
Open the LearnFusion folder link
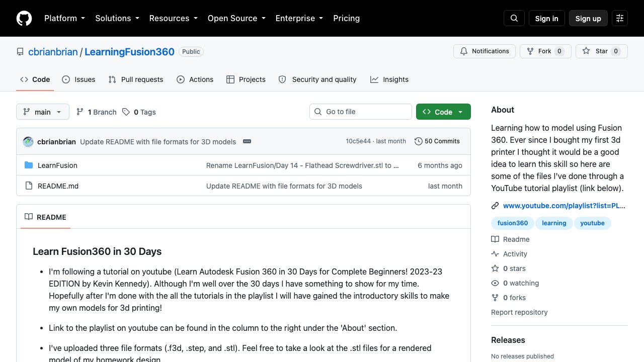pos(57,165)
